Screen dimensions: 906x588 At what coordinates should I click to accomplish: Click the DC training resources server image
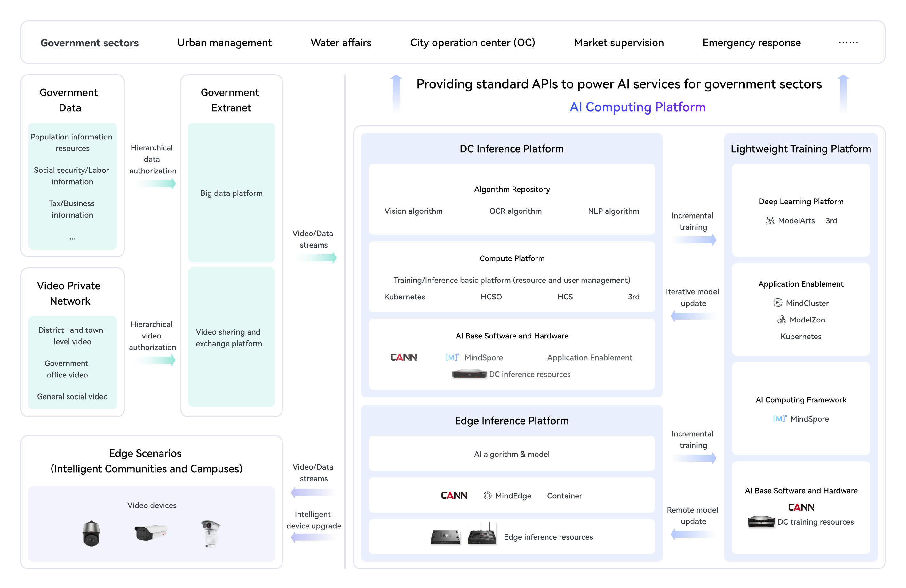tap(761, 521)
